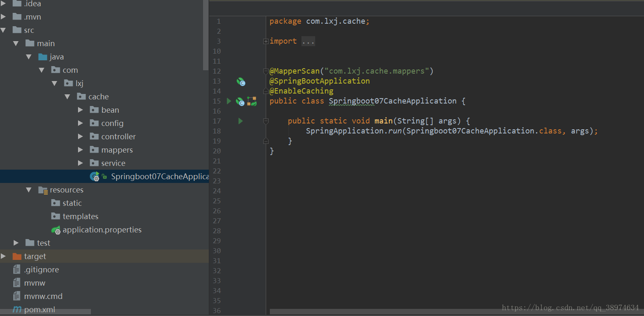Expand the test folder arrow
The height and width of the screenshot is (316, 644).
coord(16,243)
